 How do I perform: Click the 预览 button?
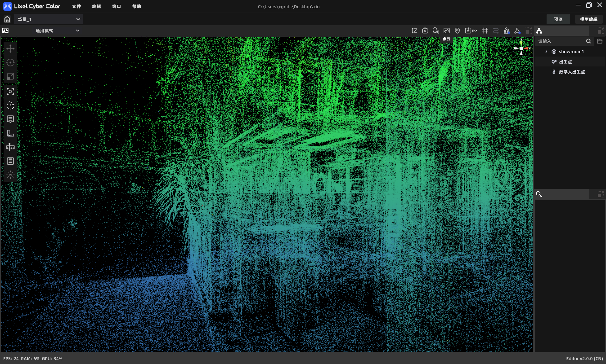coord(558,19)
